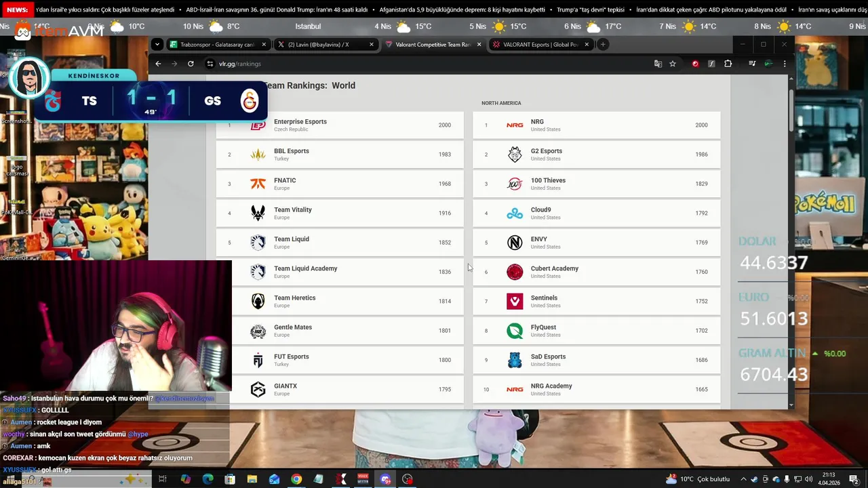Viewport: 868px width, 488px height.
Task: Select the Valorant Competitive Team Rankings tab
Action: 433,45
